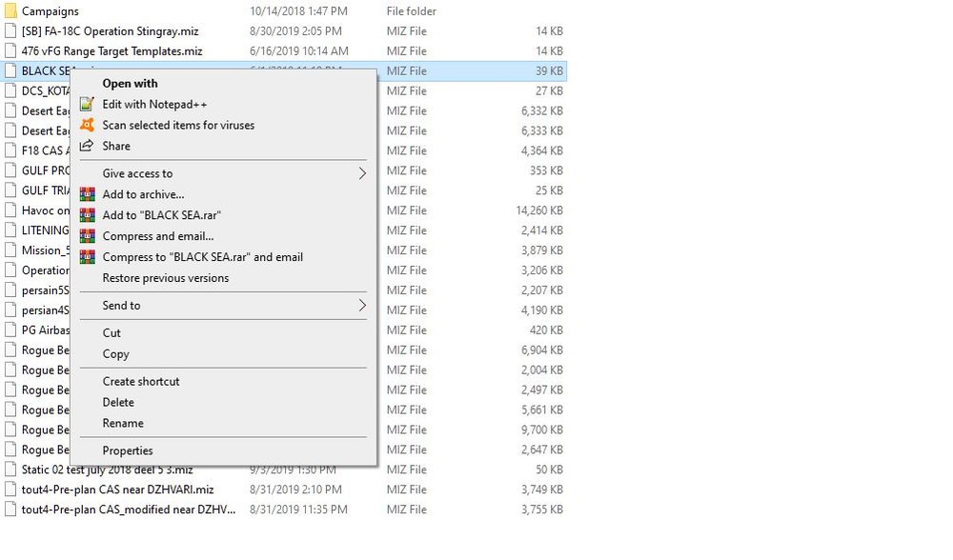Click the Campaigns folder icon
The width and height of the screenshot is (953, 560).
[10, 10]
